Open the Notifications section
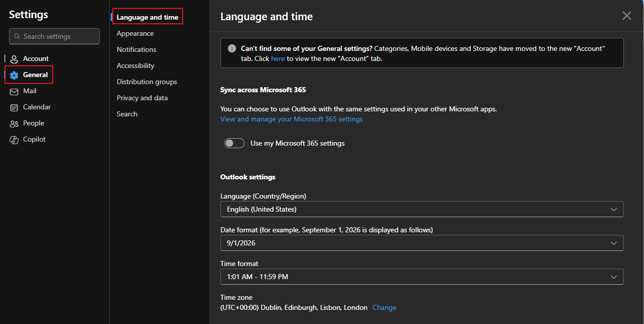 [x=136, y=49]
